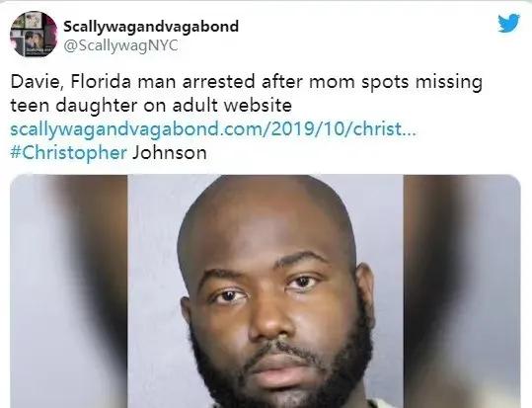Open the scallywagandvagabond.com article link

coord(213,129)
